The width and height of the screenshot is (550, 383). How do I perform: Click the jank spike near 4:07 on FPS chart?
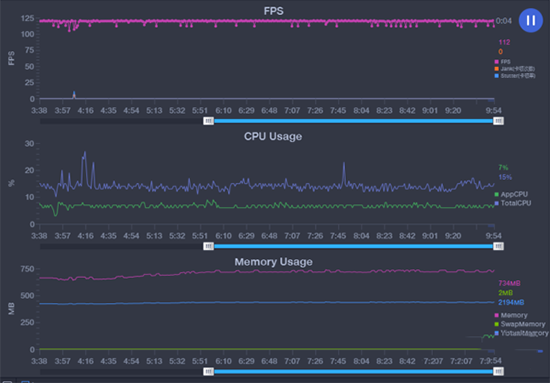(74, 94)
